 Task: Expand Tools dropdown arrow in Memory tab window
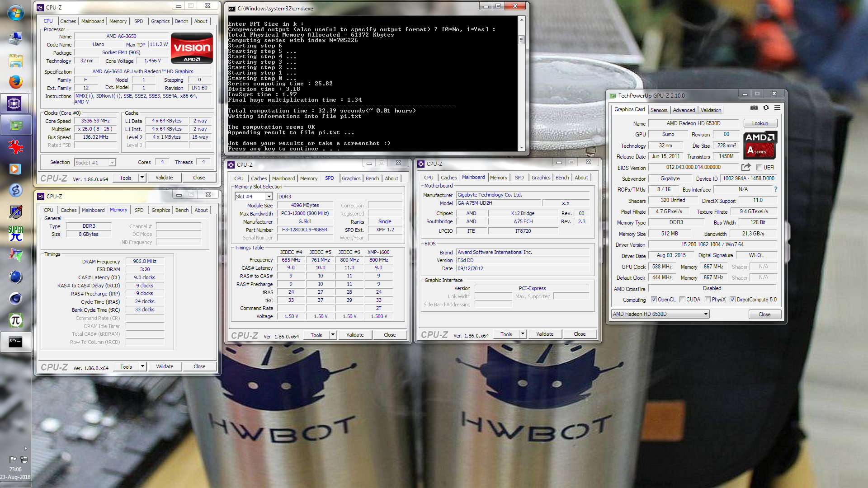[x=142, y=366]
